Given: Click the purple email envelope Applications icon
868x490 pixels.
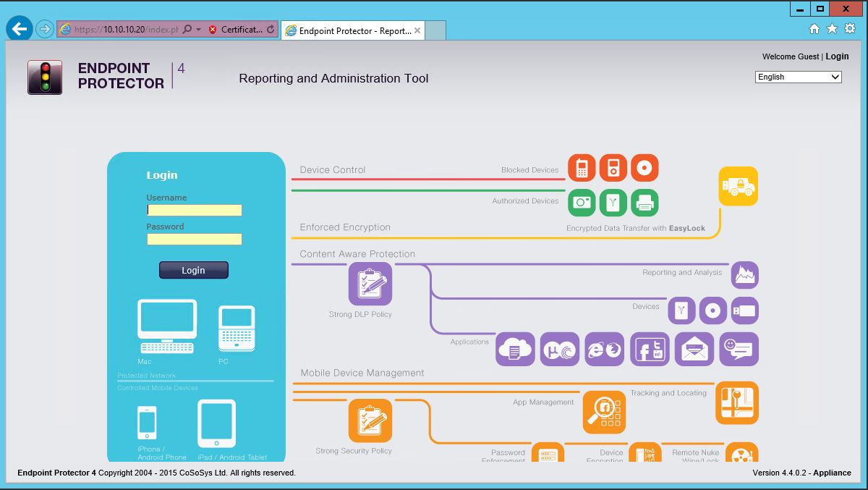Looking at the screenshot, I should click(694, 350).
